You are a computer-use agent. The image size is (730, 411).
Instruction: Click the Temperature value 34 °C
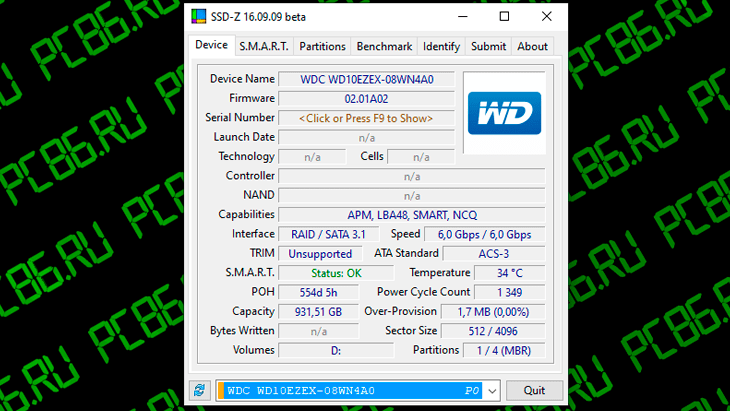510,273
